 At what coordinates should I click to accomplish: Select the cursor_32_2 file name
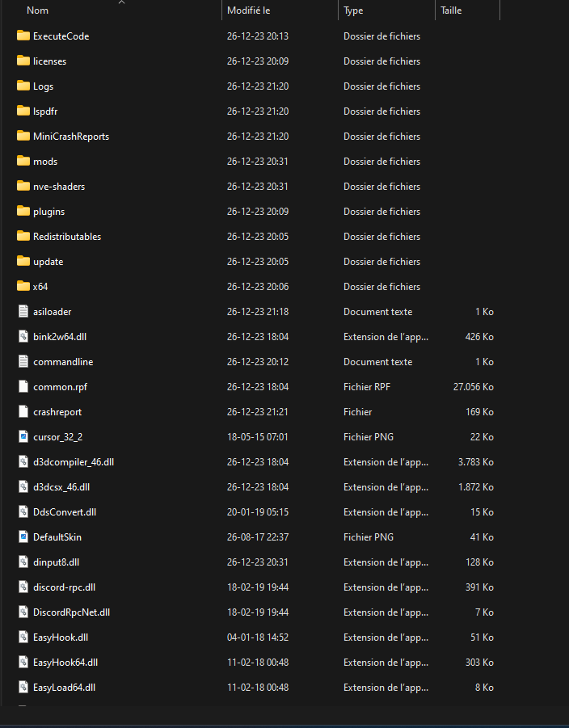click(x=57, y=437)
